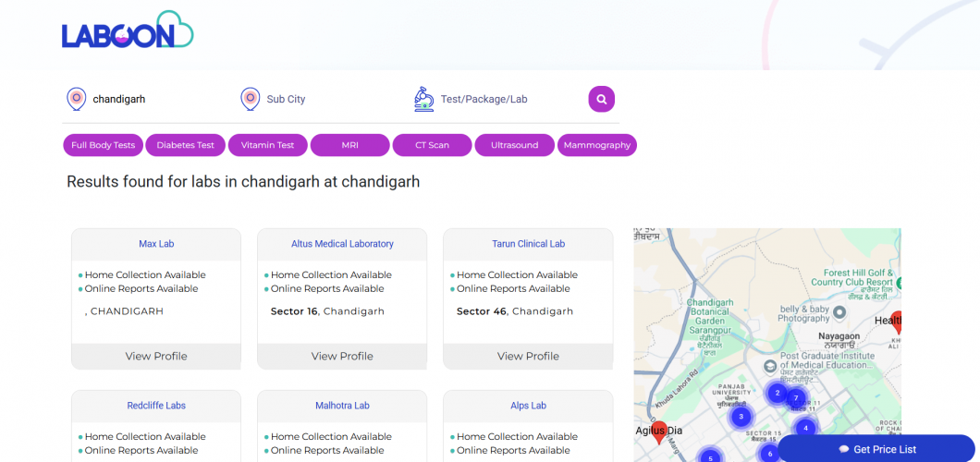Open the Max Lab title link
Viewport: 980px width, 462px height.
(156, 244)
